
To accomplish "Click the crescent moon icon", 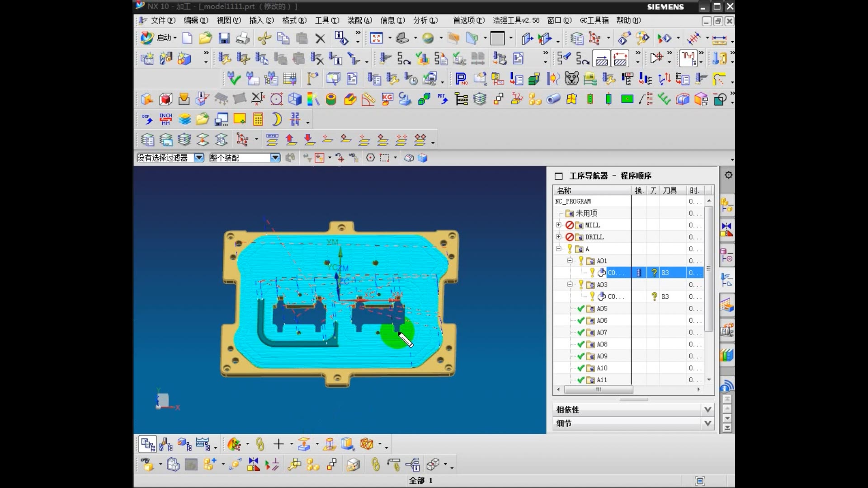I will (277, 119).
